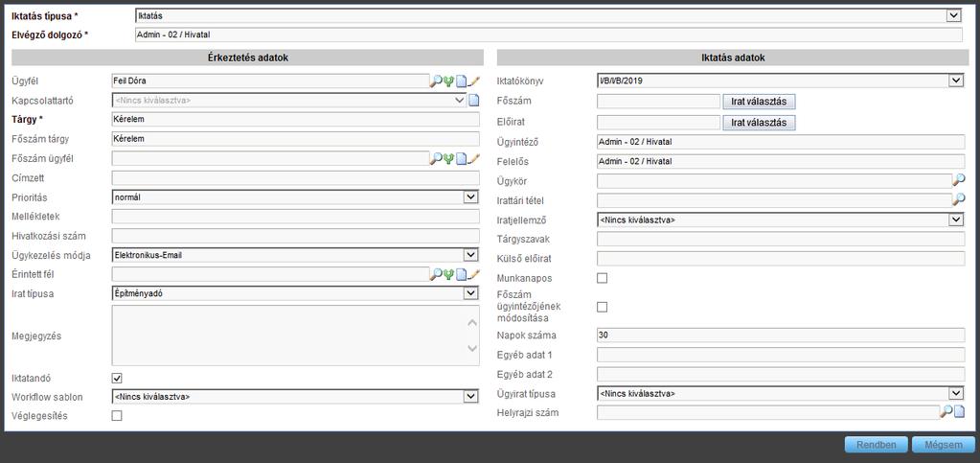Click the green tree icon beside Ügyfél
The width and height of the screenshot is (980, 463).
[x=448, y=81]
